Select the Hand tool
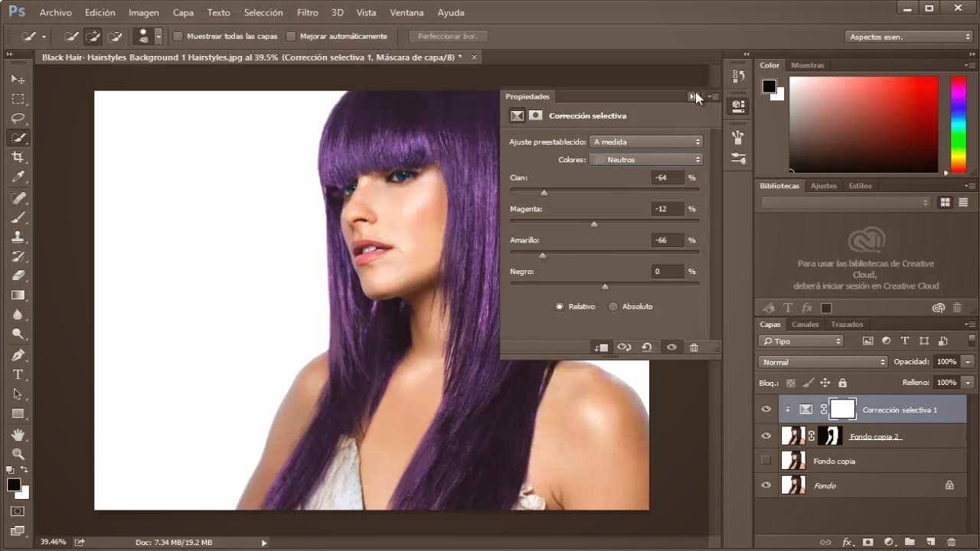The height and width of the screenshot is (551, 980). (18, 435)
